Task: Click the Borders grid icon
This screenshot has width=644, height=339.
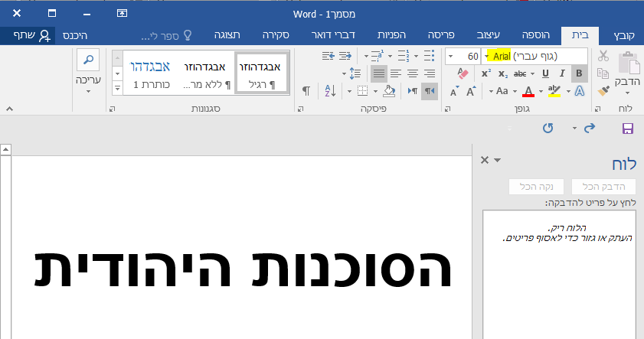Action: [362, 91]
